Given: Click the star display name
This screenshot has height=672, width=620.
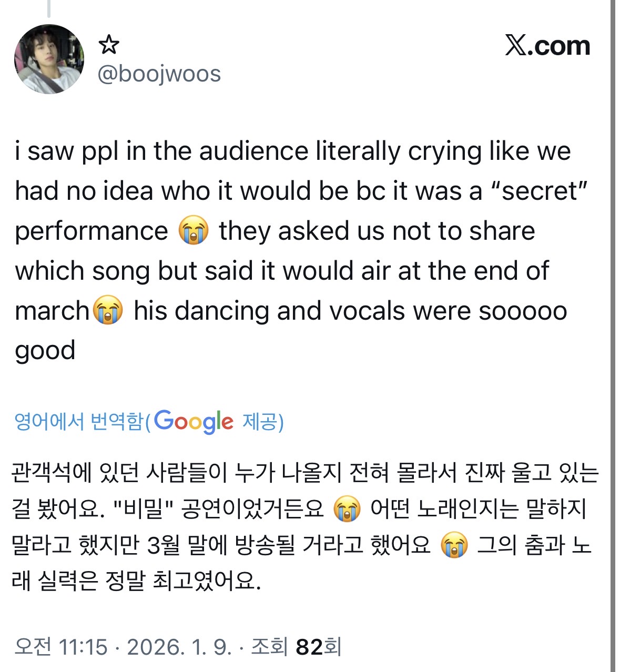Looking at the screenshot, I should tap(109, 45).
